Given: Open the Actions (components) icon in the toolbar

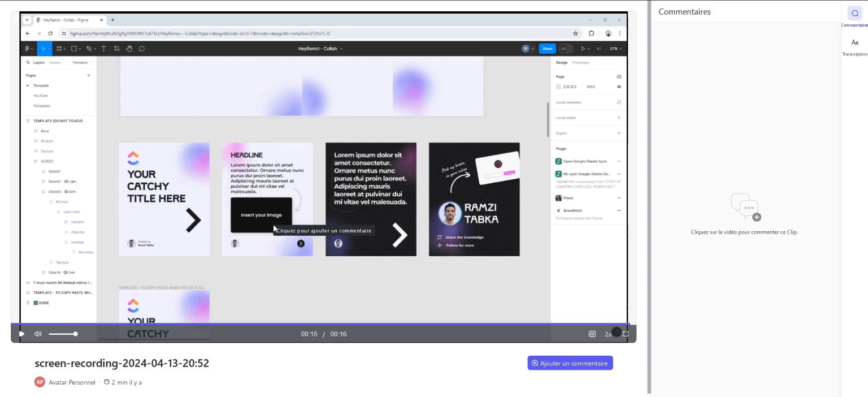Looking at the screenshot, I should [x=117, y=48].
